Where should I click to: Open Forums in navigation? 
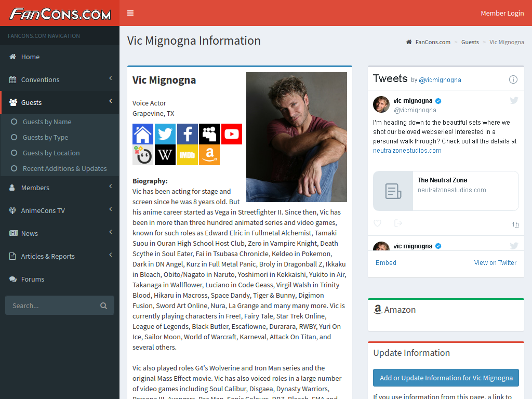(60, 279)
